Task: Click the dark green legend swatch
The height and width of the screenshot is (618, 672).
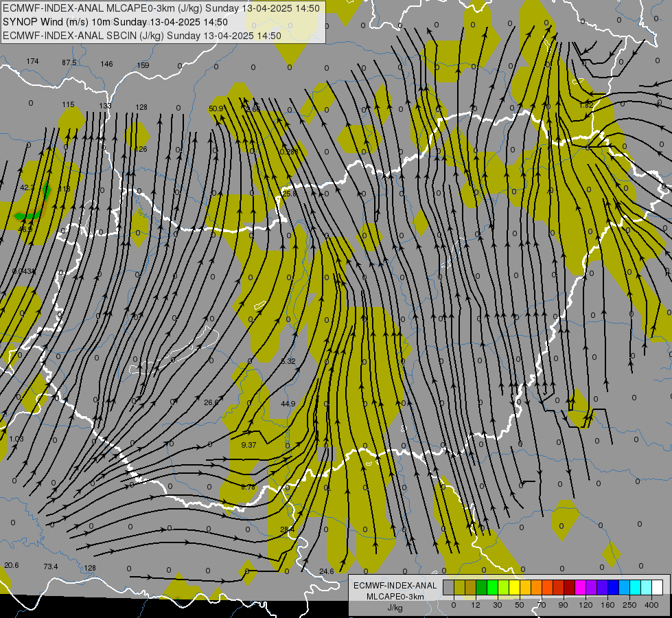Action: pyautogui.click(x=482, y=588)
